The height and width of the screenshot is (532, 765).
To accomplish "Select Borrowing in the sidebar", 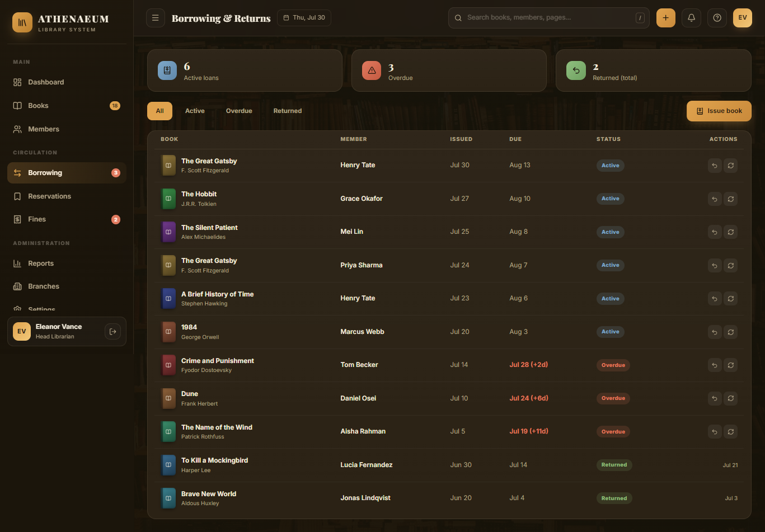I will click(x=67, y=173).
